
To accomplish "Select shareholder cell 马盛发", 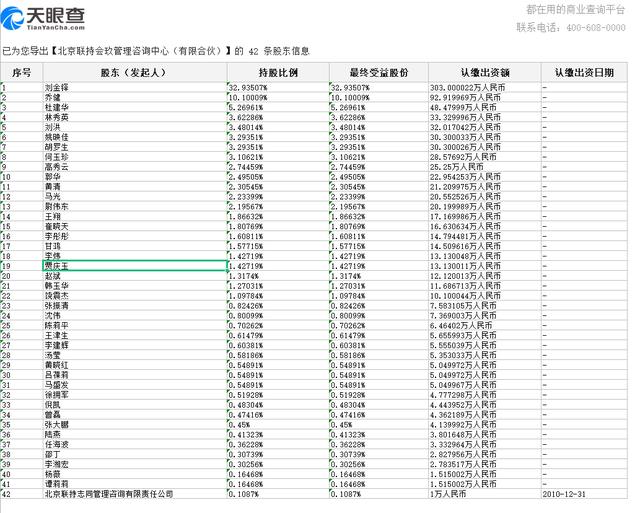I will [135, 385].
